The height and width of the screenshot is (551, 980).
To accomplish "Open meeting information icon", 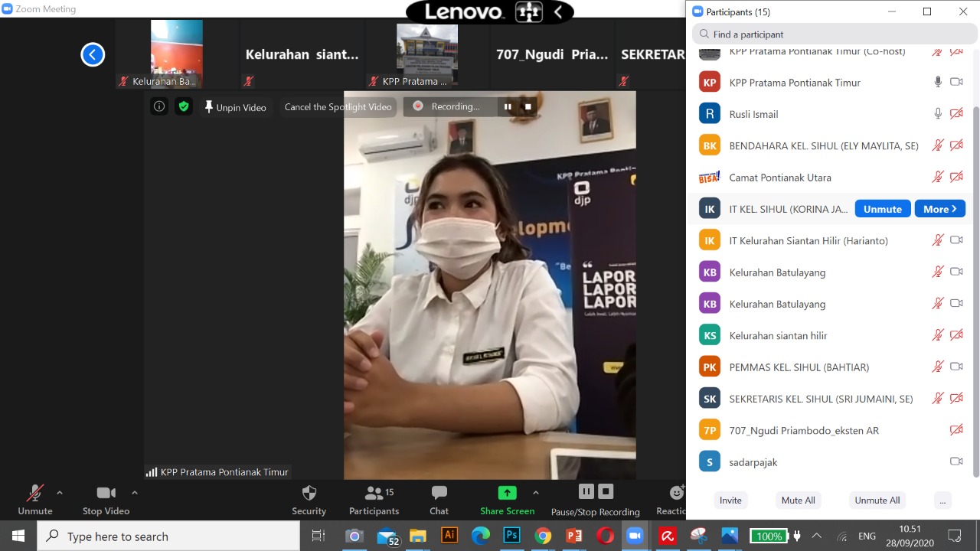I will click(159, 107).
